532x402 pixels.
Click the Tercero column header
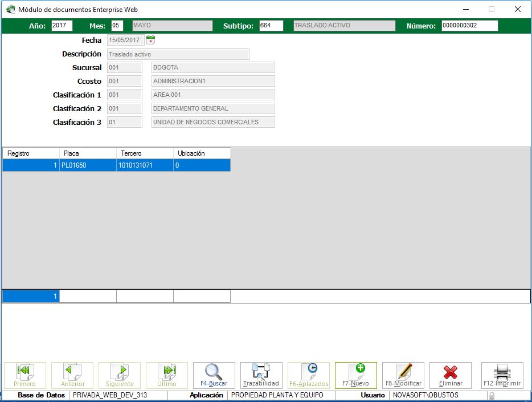(145, 153)
